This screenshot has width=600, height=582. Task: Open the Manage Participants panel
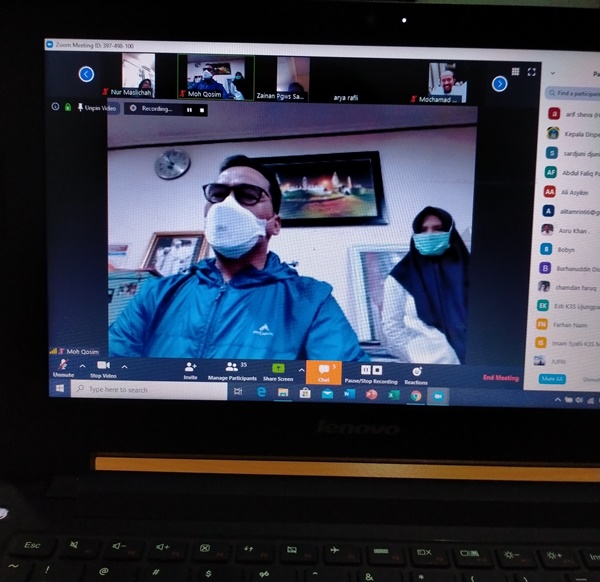pos(232,368)
